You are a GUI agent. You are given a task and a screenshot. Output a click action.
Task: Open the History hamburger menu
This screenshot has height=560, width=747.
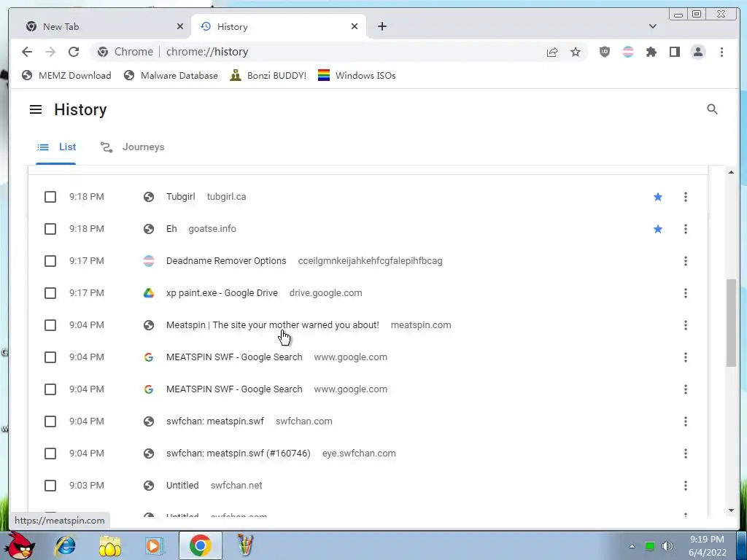point(36,109)
